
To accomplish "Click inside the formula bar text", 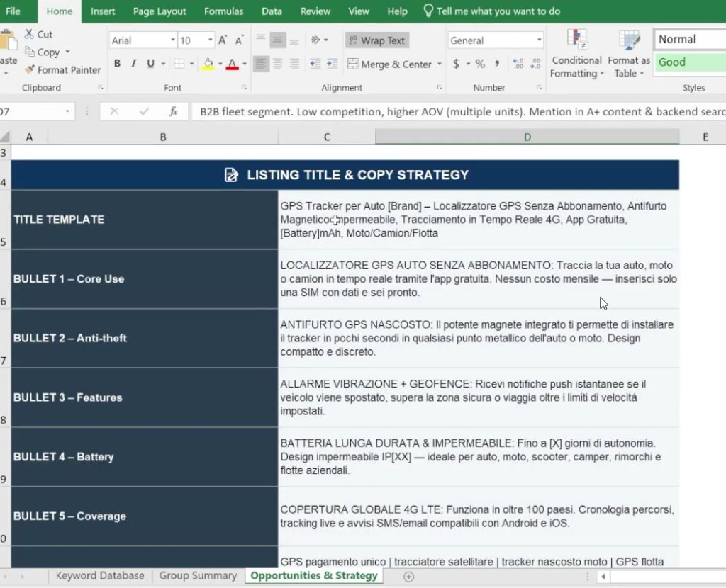I will pyautogui.click(x=459, y=111).
